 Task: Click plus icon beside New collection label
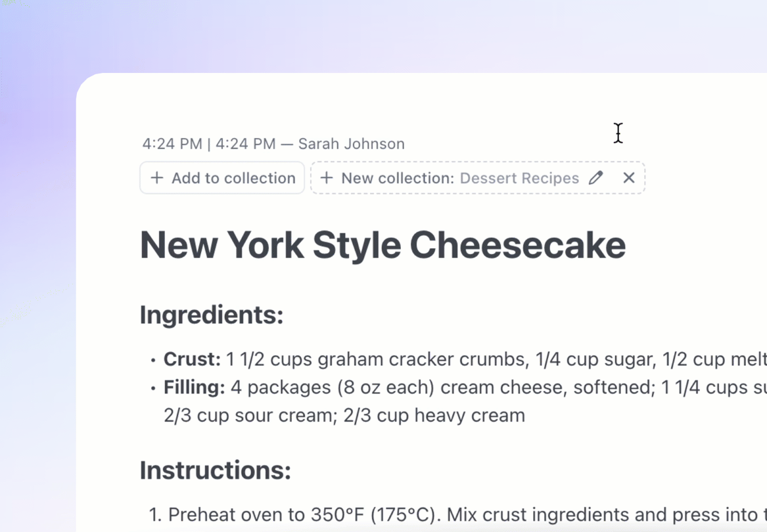(x=326, y=177)
